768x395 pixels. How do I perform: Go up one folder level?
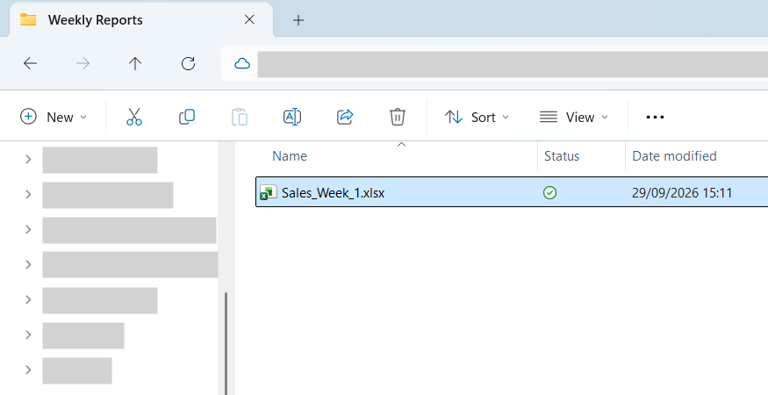[x=135, y=63]
